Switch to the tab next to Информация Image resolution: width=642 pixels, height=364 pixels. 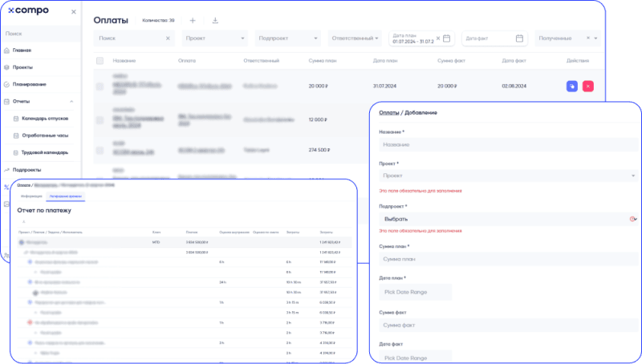[x=66, y=196]
